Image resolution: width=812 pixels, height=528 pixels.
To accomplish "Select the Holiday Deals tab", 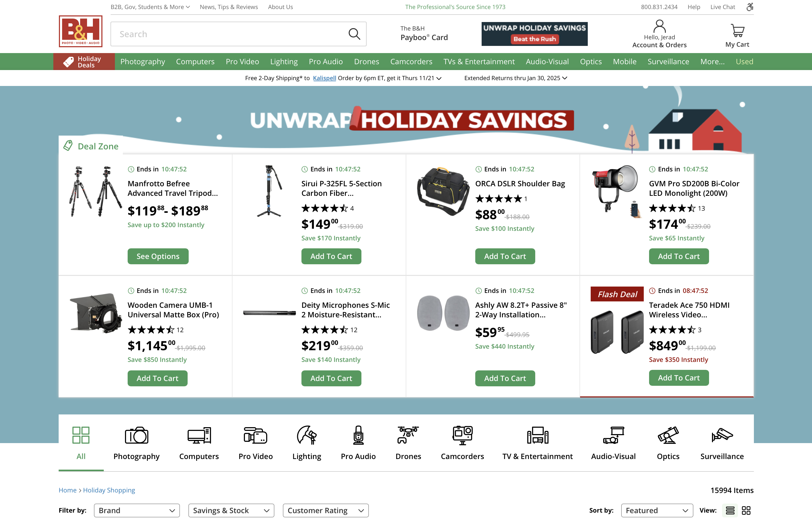I will [x=84, y=61].
